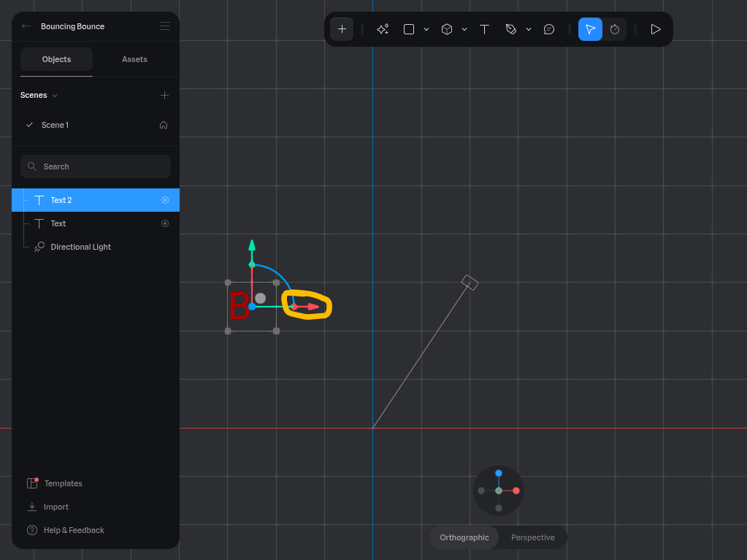Image resolution: width=747 pixels, height=560 pixels.
Task: Click the home icon next to Scene 1
Action: click(164, 125)
